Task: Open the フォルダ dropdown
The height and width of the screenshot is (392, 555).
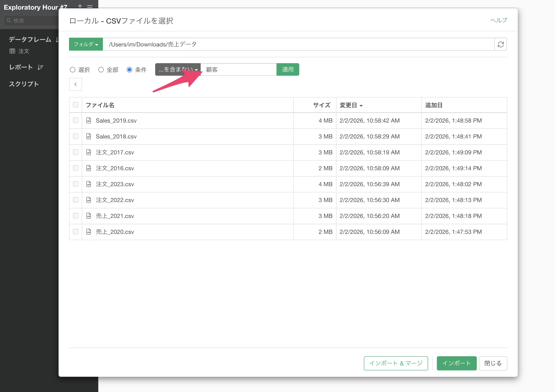Action: (86, 44)
